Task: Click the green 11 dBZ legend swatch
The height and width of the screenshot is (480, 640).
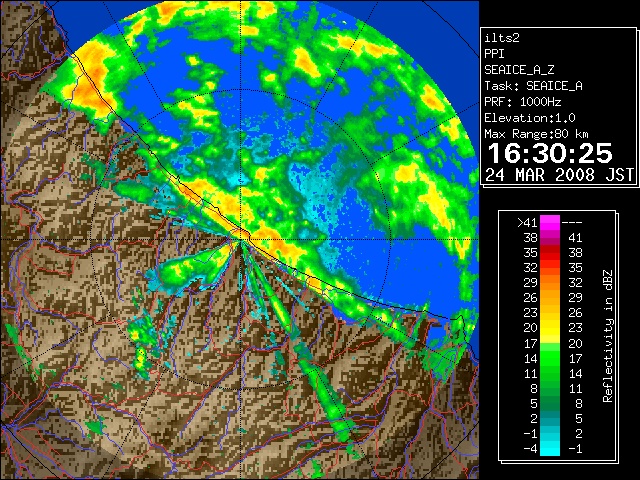Action: (x=550, y=373)
